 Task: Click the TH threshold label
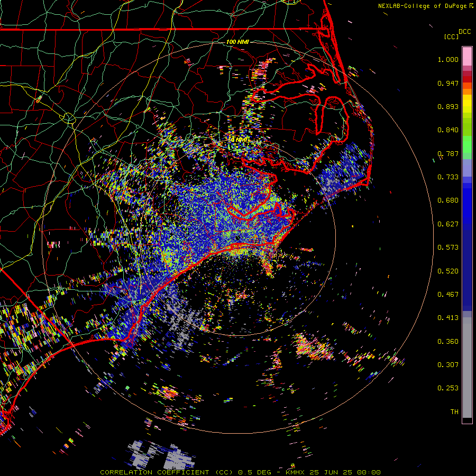click(x=454, y=412)
